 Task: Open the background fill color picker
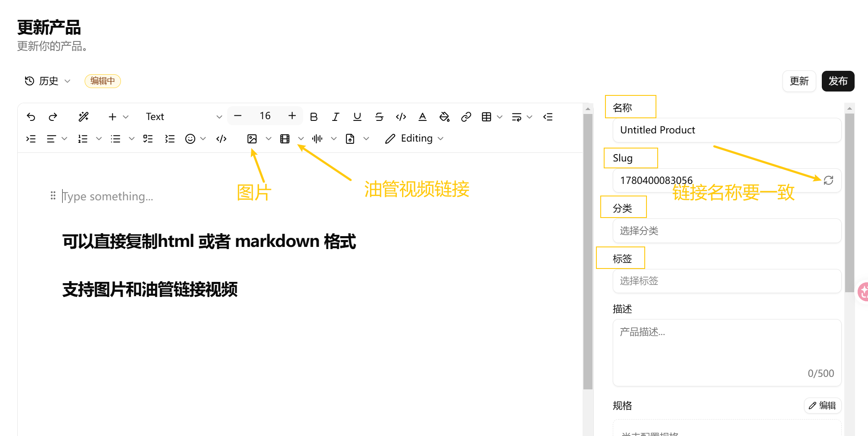point(444,117)
